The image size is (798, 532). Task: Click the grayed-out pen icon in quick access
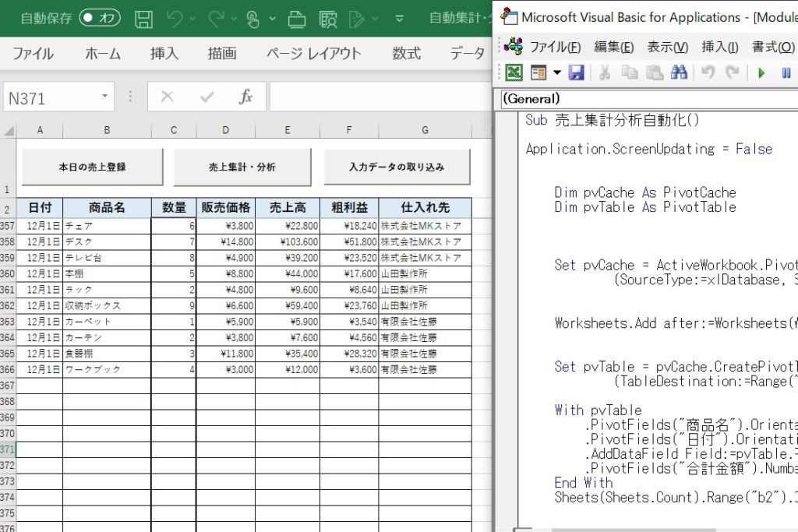click(357, 19)
